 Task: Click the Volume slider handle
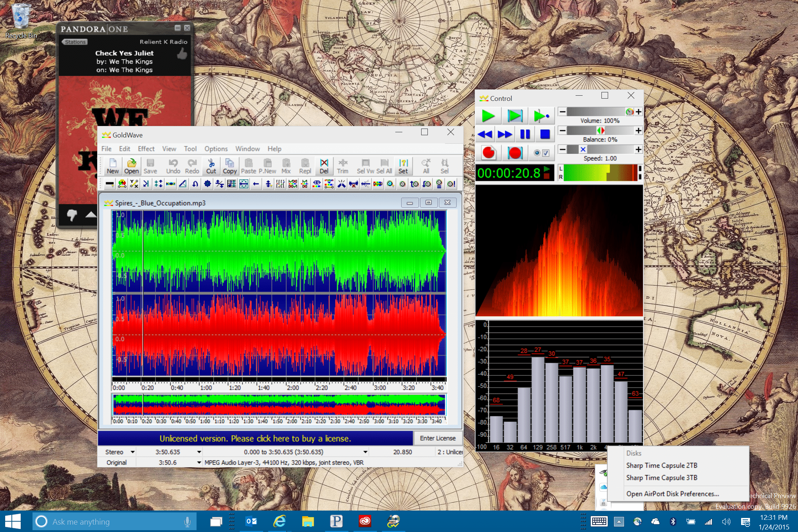coord(630,112)
